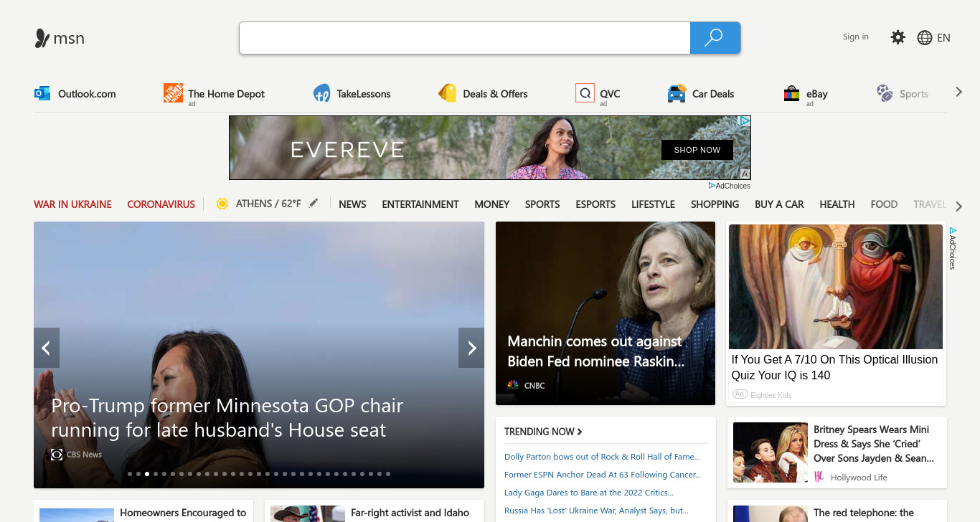The image size is (980, 522).
Task: Go to next slide in the carousel
Action: tap(471, 348)
